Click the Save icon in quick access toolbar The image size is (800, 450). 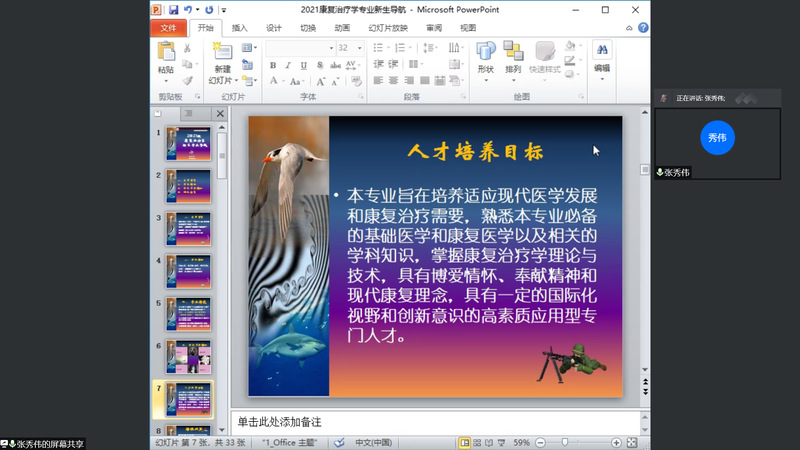(173, 9)
